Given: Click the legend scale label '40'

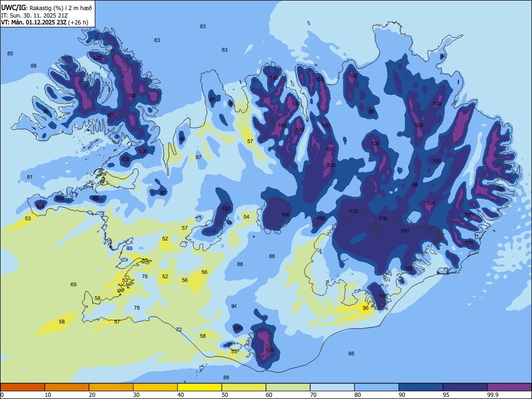Looking at the screenshot, I should [181, 395].
